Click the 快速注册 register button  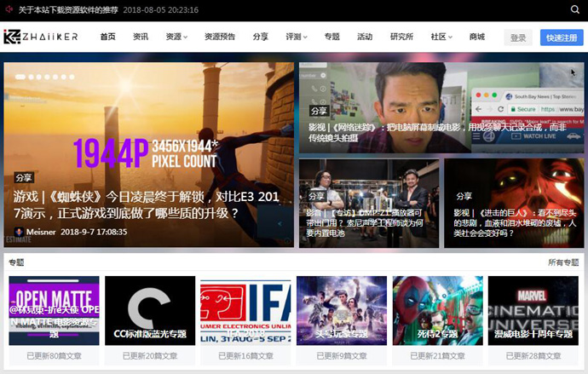coord(562,37)
